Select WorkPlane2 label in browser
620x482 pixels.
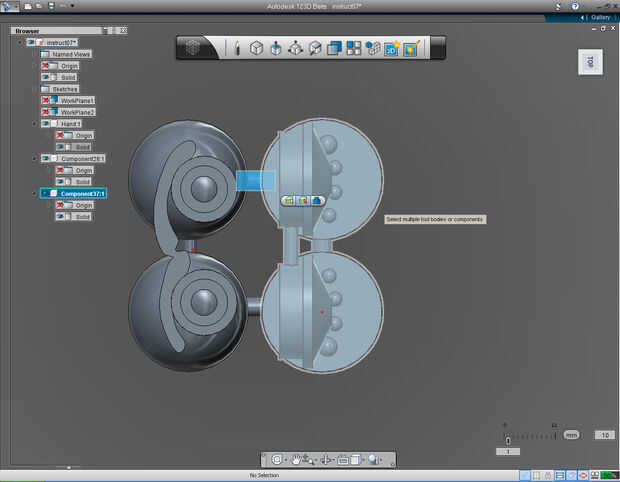click(77, 112)
